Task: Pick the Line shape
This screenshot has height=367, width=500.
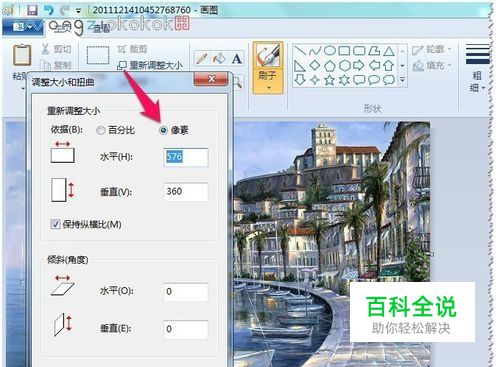Action: (300, 51)
